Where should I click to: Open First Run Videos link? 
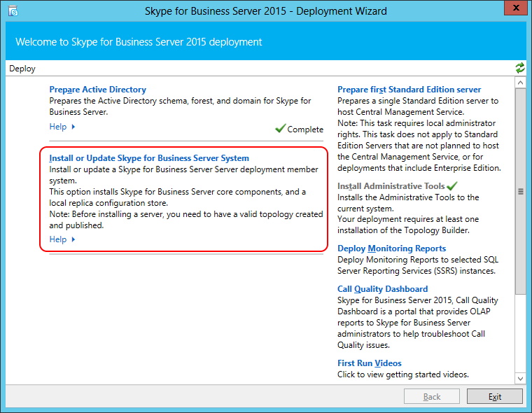click(369, 363)
